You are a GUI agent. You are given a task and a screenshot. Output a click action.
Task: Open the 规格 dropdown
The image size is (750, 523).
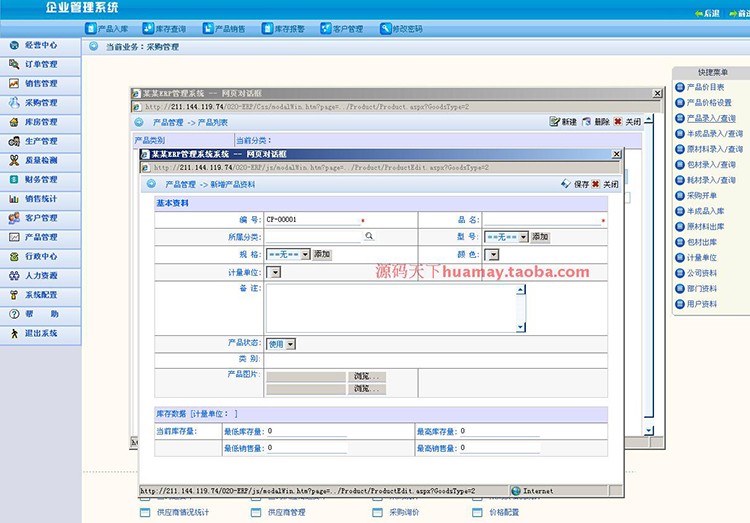(288, 255)
